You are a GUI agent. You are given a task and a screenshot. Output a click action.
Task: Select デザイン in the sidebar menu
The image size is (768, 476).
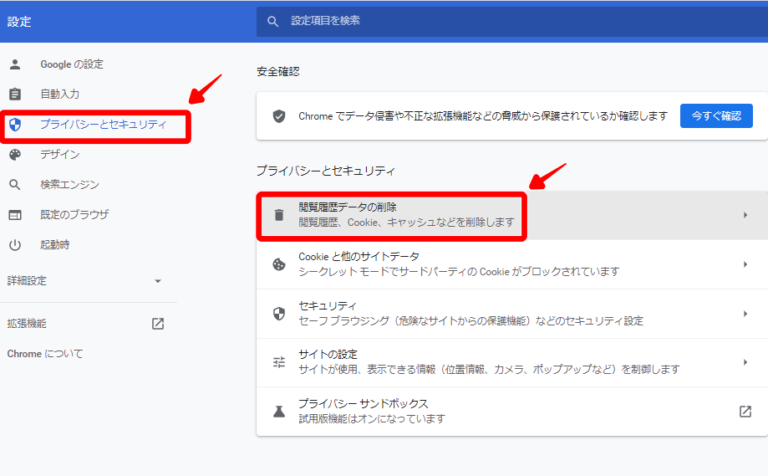click(x=60, y=155)
